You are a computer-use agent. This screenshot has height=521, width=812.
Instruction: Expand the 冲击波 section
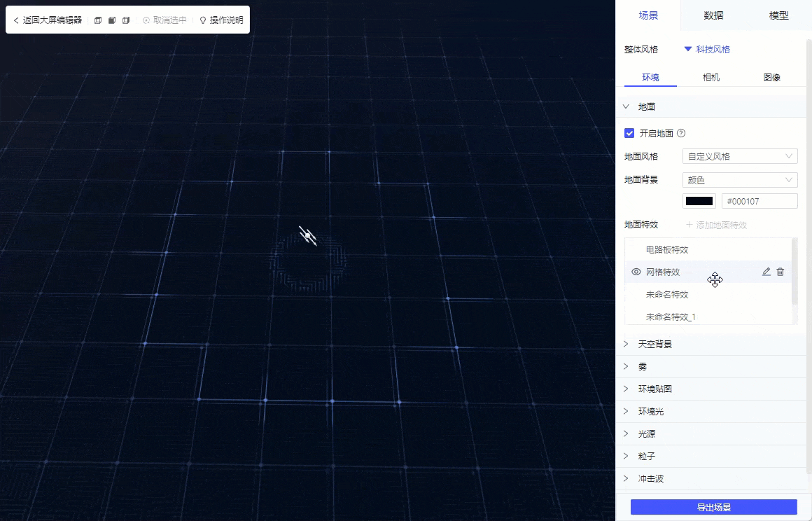(x=711, y=479)
